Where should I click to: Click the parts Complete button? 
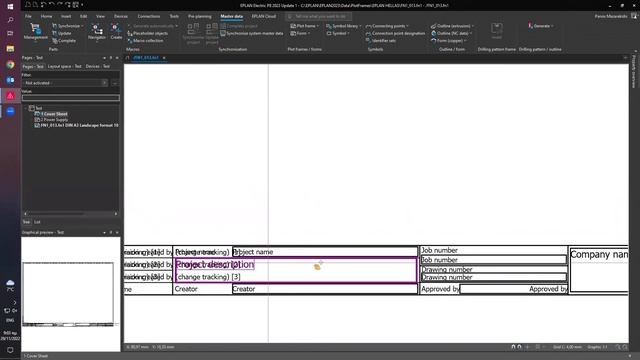pos(64,40)
